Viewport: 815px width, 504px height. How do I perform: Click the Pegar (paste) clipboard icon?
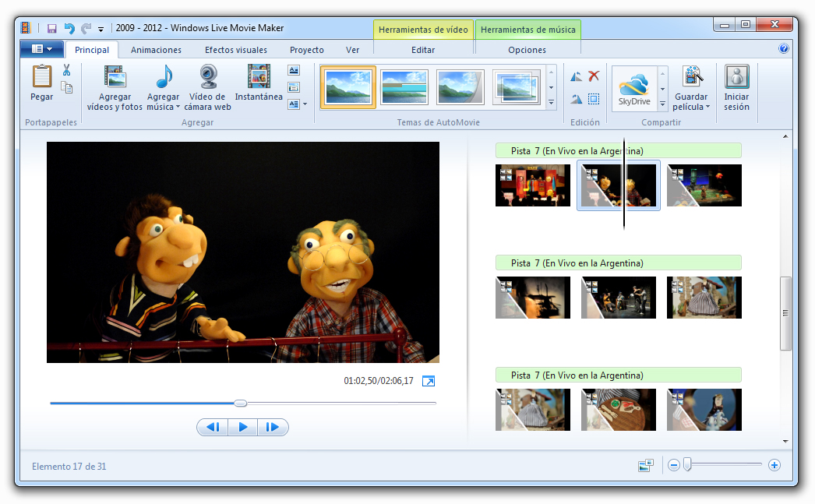pyautogui.click(x=41, y=77)
